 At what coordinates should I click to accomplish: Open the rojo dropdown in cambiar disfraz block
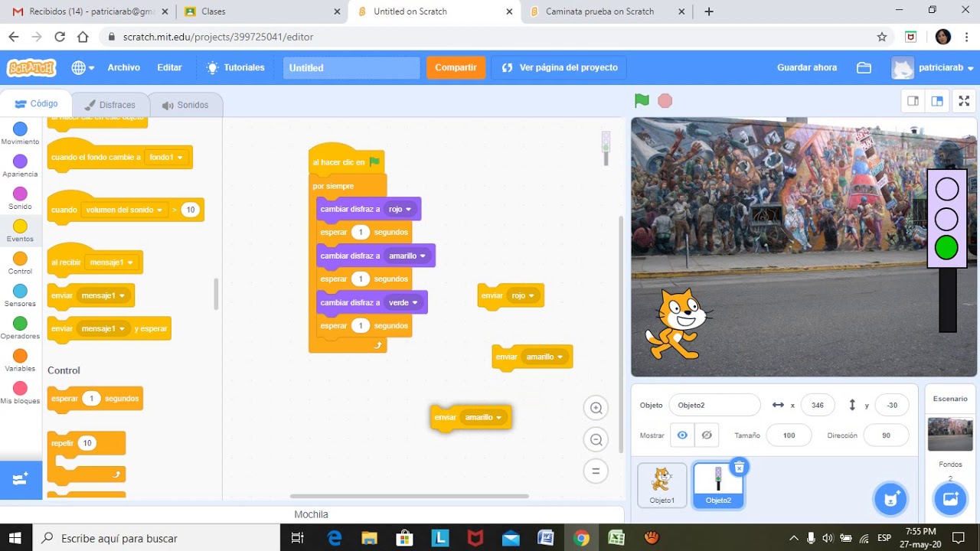(400, 209)
